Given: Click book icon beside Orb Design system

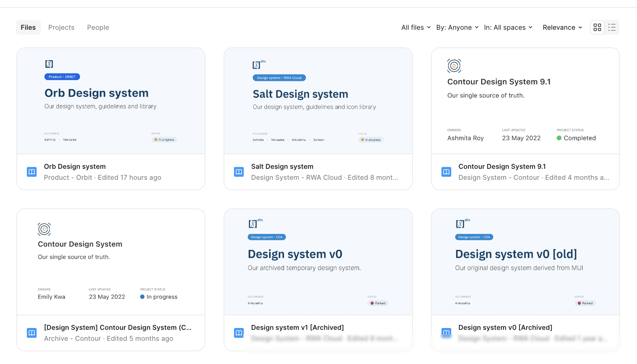Looking at the screenshot, I should pyautogui.click(x=32, y=172).
